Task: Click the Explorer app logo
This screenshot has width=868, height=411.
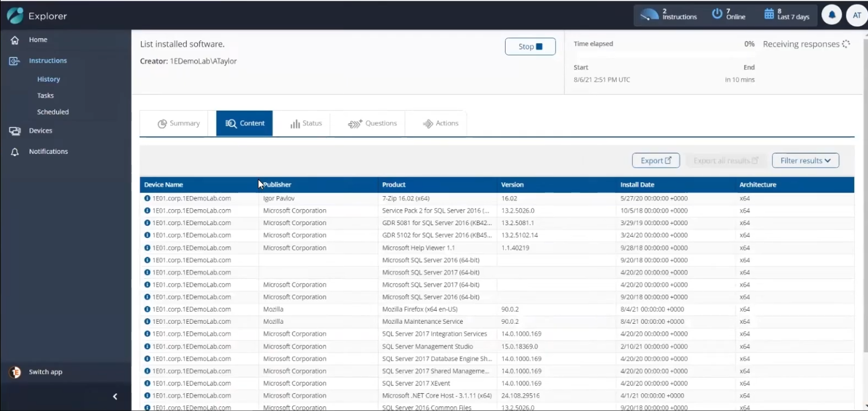Action: point(15,15)
